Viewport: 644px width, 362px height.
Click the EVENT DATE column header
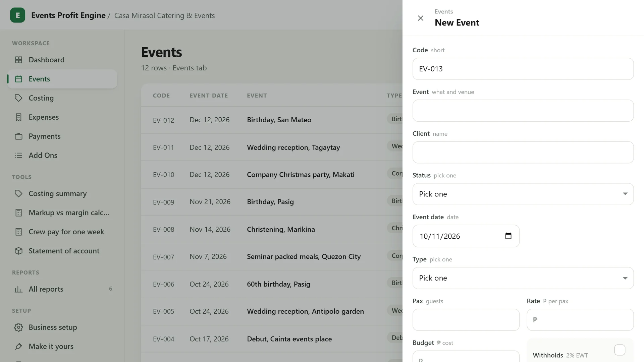(x=209, y=96)
